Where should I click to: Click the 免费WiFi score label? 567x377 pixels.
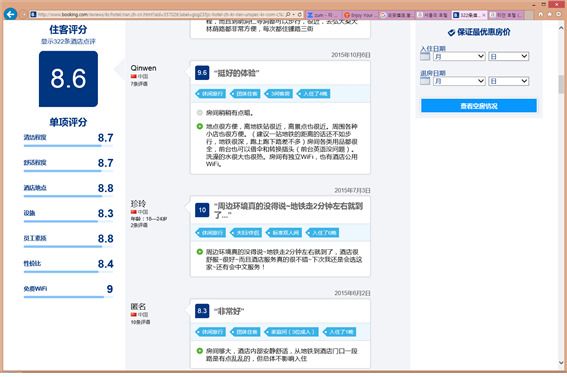(35, 289)
